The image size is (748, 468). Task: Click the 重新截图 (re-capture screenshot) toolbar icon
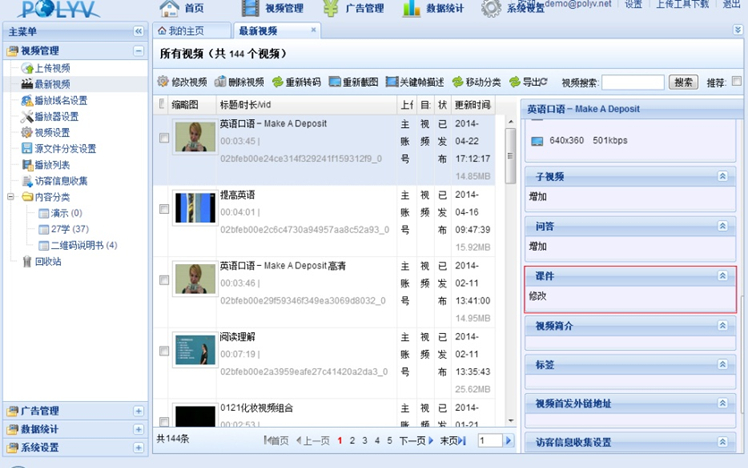click(x=335, y=82)
